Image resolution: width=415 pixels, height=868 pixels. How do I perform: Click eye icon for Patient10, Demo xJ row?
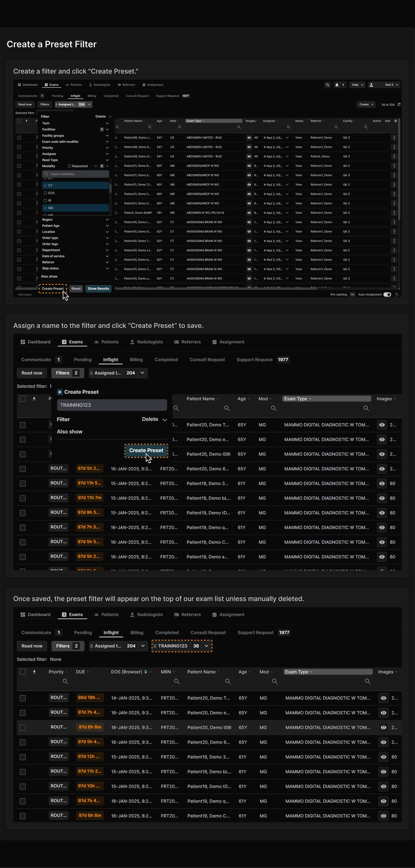pyautogui.click(x=249, y=250)
